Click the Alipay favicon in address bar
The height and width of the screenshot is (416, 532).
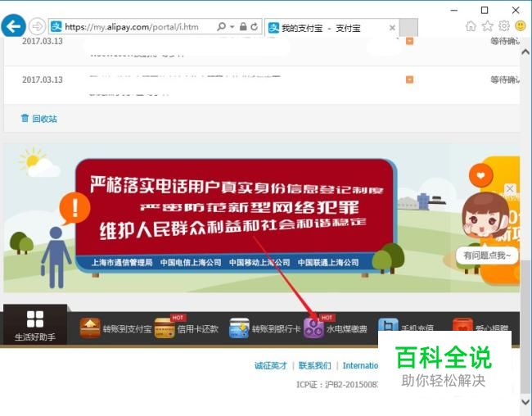click(56, 26)
